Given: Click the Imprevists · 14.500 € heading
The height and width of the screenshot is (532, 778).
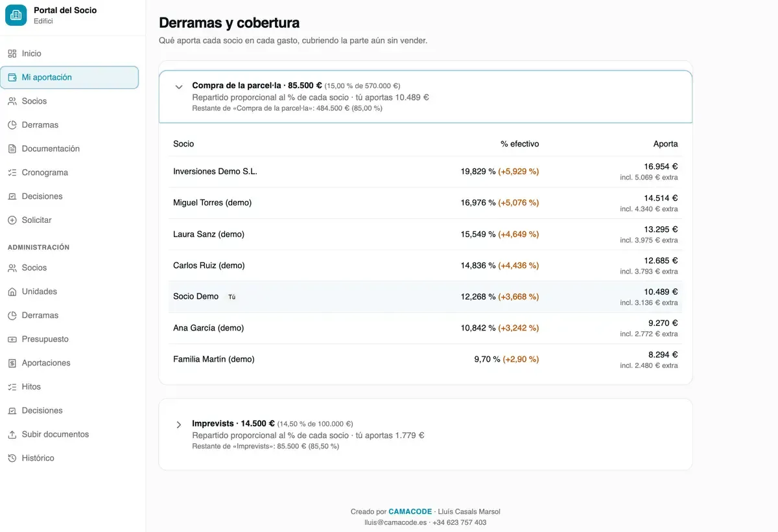Looking at the screenshot, I should click(233, 424).
